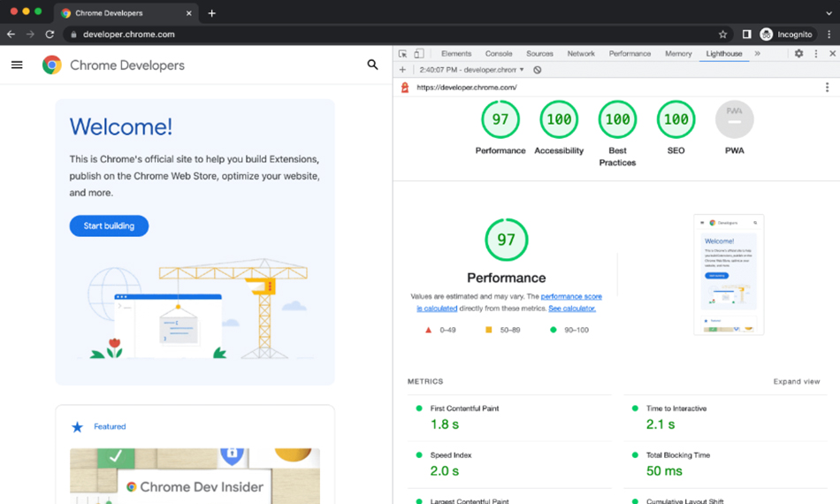Click the large 97 Performance gauge
Viewport: 840px width, 504px height.
pyautogui.click(x=507, y=240)
